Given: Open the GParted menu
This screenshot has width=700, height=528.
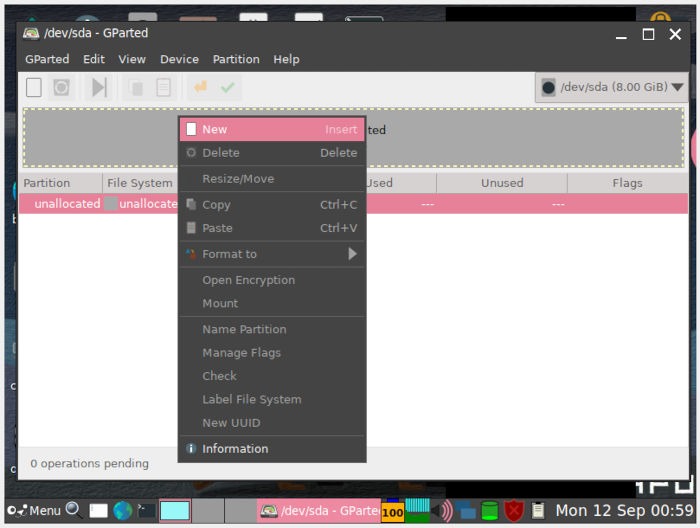Looking at the screenshot, I should coord(47,59).
